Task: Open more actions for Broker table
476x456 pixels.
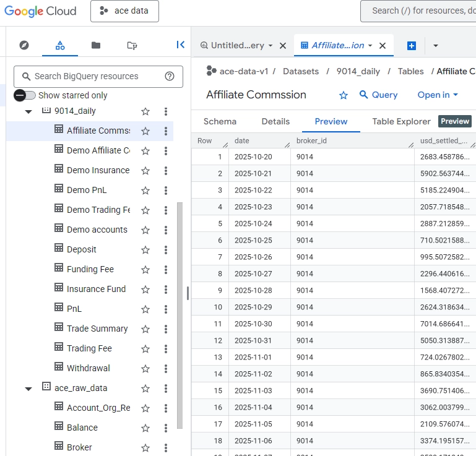Action: (x=166, y=448)
